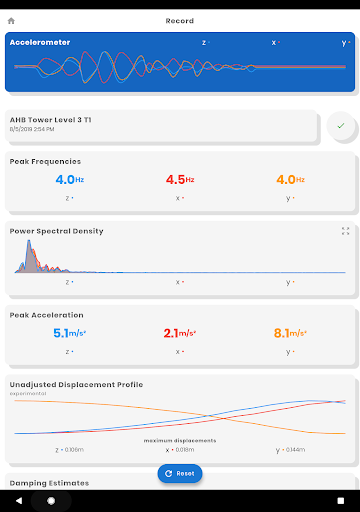This screenshot has height=512, width=360.
Task: Toggle x series in Accelerometer legend
Action: click(x=275, y=43)
